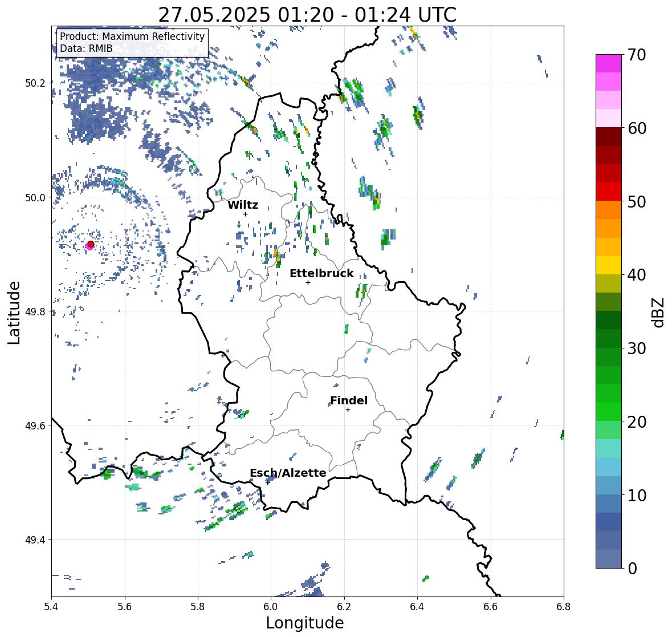
Task: Click the Longitude axis label
Action: [305, 623]
